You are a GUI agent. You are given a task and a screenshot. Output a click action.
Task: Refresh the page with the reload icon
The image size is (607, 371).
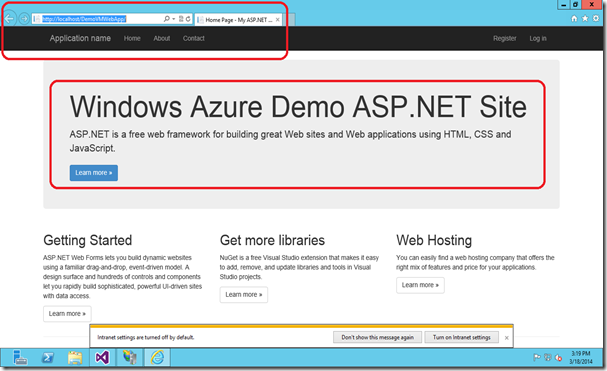click(x=188, y=19)
